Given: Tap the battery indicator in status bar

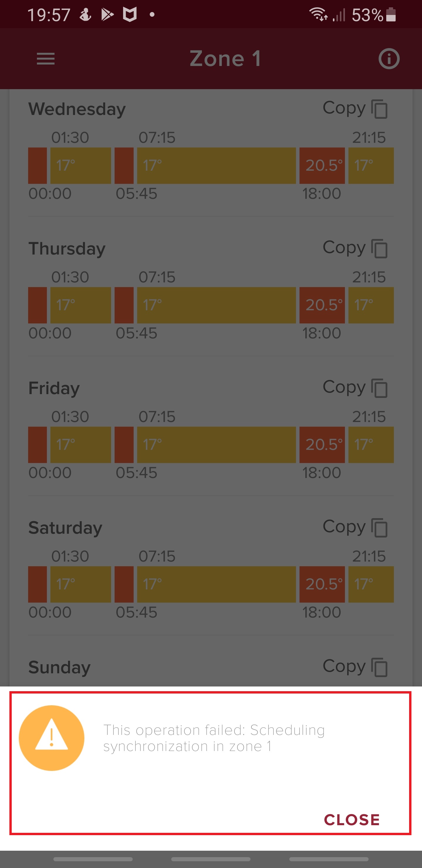Looking at the screenshot, I should tap(391, 15).
